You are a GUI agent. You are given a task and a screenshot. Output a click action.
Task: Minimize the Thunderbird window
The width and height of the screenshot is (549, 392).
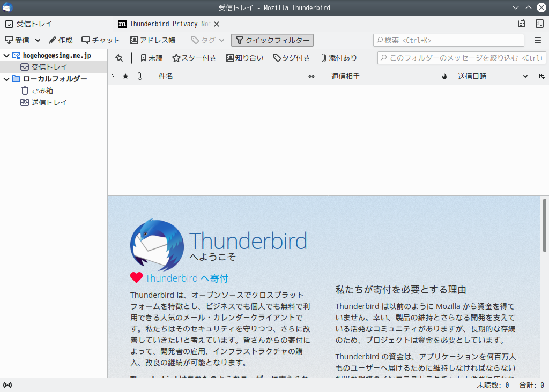(x=516, y=7)
